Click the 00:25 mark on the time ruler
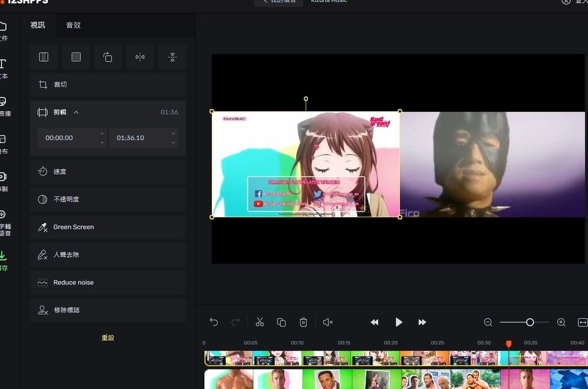This screenshot has width=588, height=389. click(437, 343)
